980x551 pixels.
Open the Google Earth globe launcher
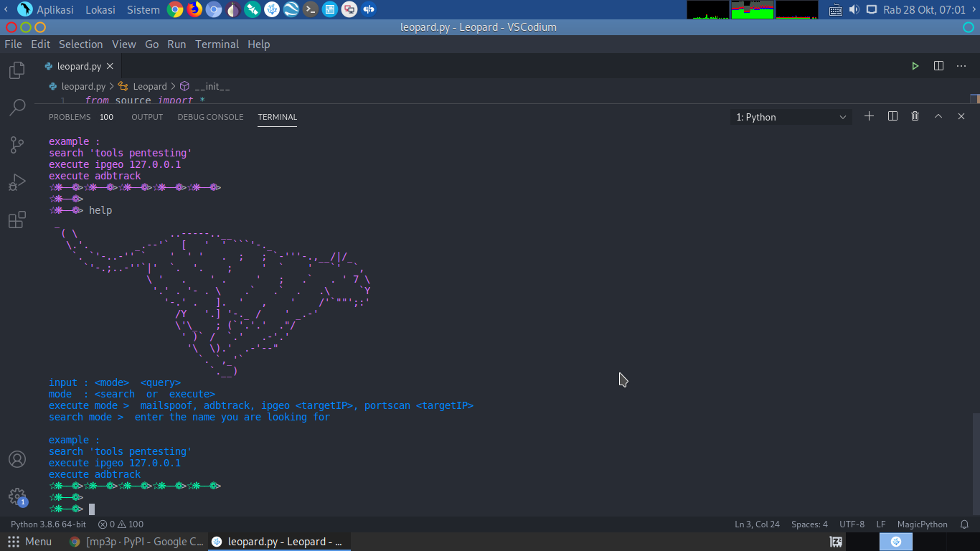[x=291, y=9]
